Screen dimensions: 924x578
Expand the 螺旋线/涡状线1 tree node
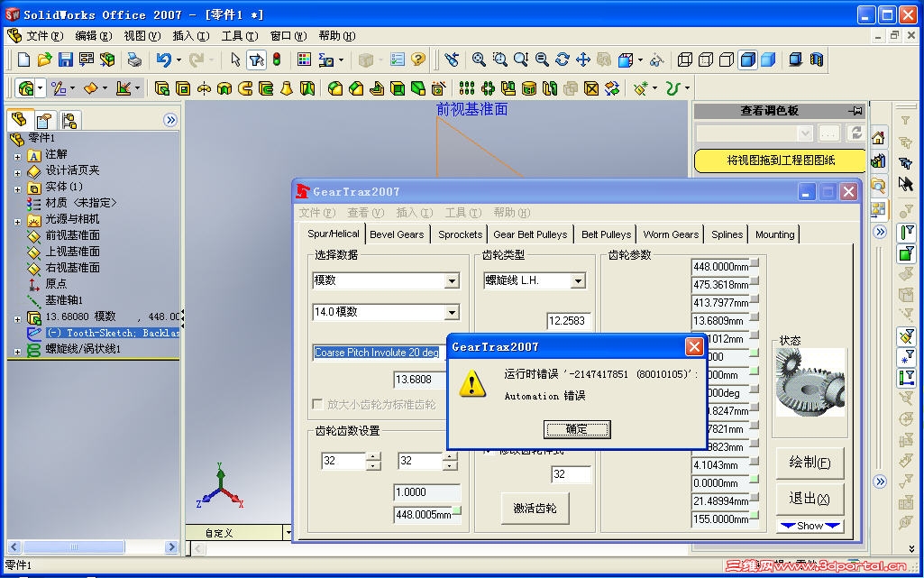(x=17, y=352)
